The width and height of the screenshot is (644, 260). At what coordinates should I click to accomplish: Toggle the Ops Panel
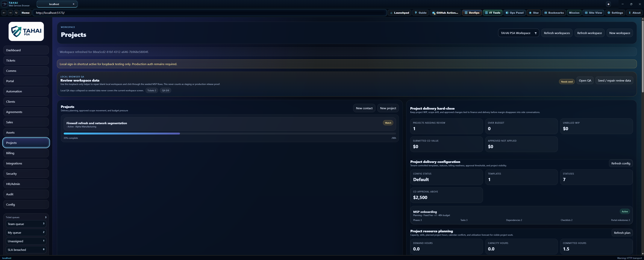coord(514,13)
